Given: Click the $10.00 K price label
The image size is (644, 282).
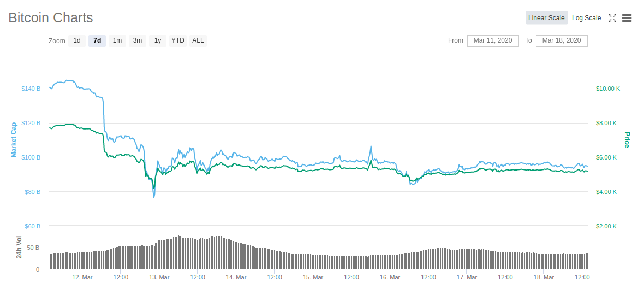Looking at the screenshot, I should point(608,89).
